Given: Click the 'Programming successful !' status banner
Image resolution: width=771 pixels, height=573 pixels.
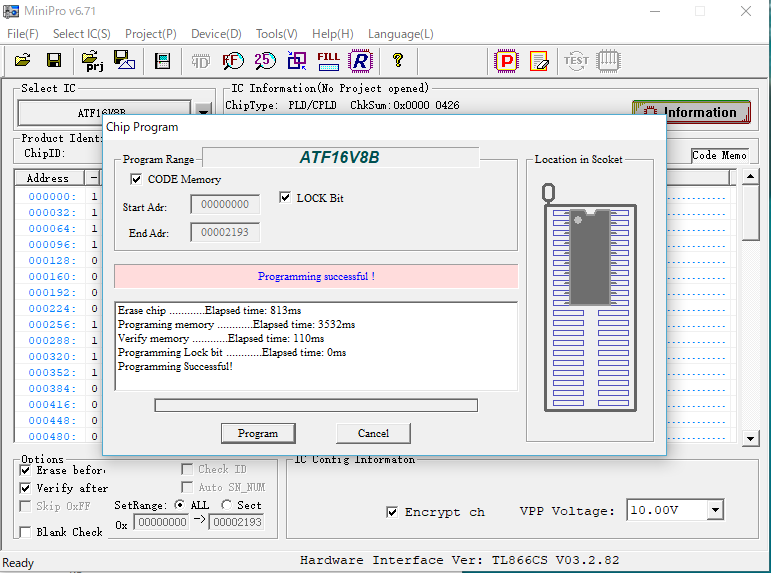Looking at the screenshot, I should [x=316, y=276].
